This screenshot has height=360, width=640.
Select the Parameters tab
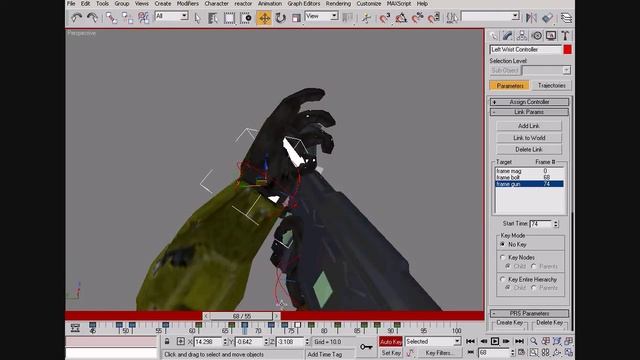click(509, 85)
